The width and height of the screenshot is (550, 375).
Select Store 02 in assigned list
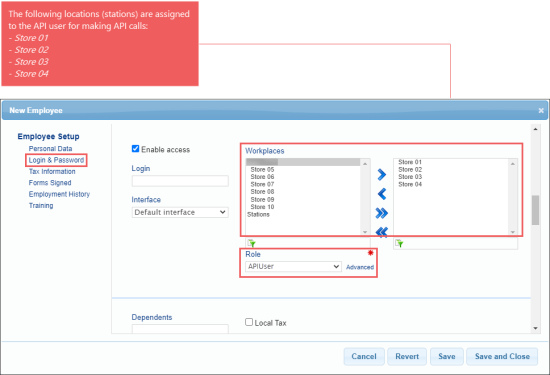(x=410, y=169)
